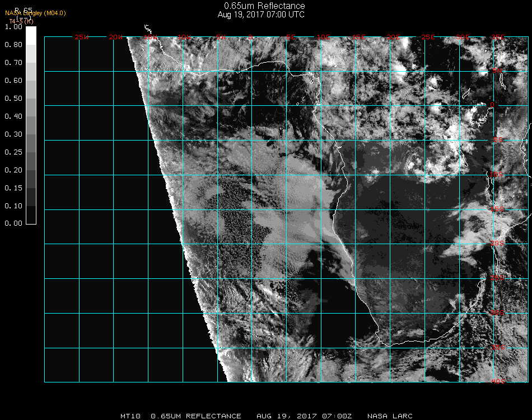Click the 'AUG 19, 2017 07:00Z' footer timestamp
532x420 pixels.
pos(304,416)
